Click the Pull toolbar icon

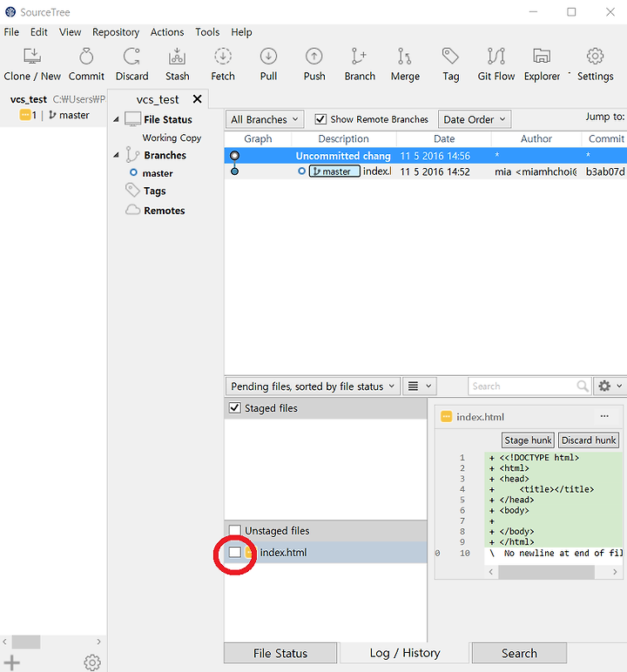[x=268, y=57]
